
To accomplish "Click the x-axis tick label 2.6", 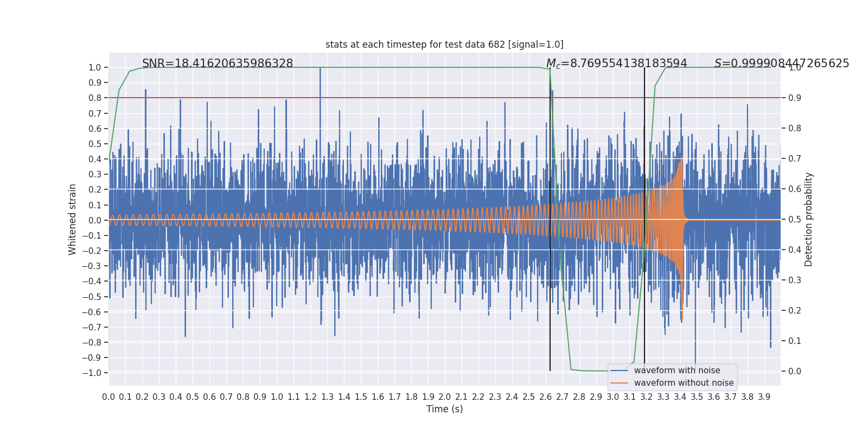I will (x=546, y=397).
